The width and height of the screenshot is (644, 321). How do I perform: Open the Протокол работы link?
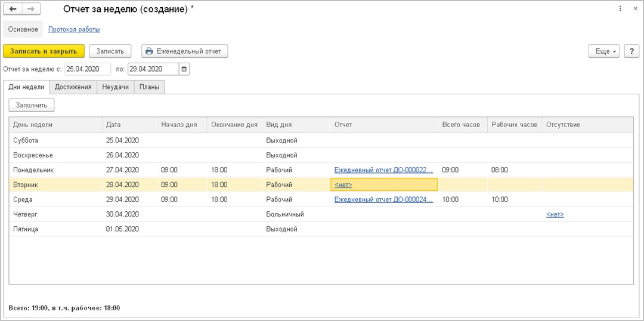74,29
